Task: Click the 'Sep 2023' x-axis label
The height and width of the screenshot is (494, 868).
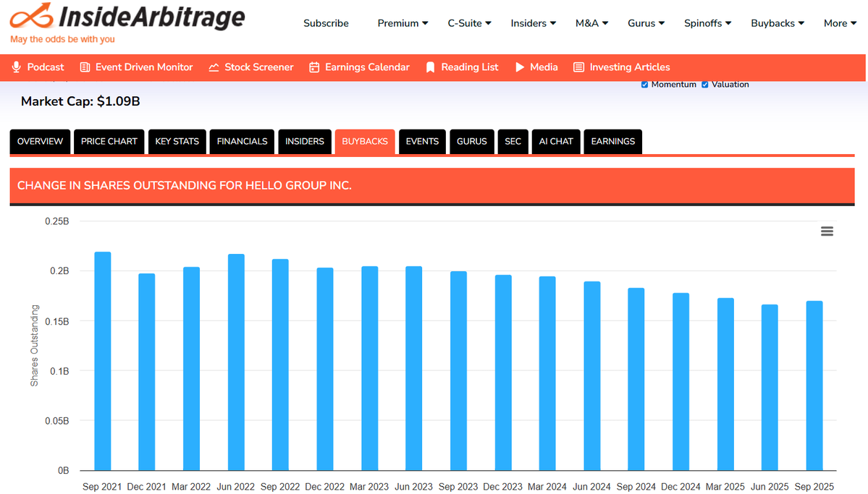Action: 458,487
